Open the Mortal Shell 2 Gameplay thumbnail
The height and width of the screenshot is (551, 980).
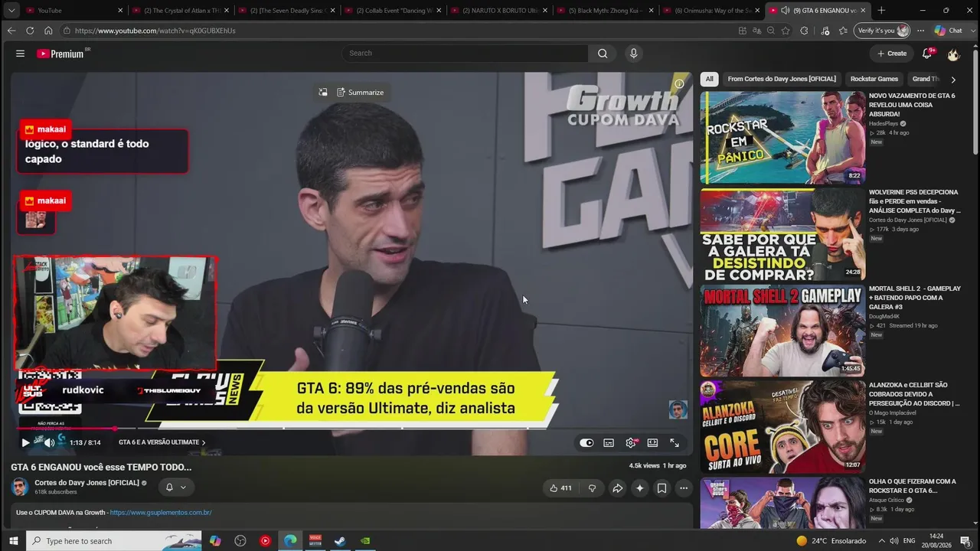point(782,331)
